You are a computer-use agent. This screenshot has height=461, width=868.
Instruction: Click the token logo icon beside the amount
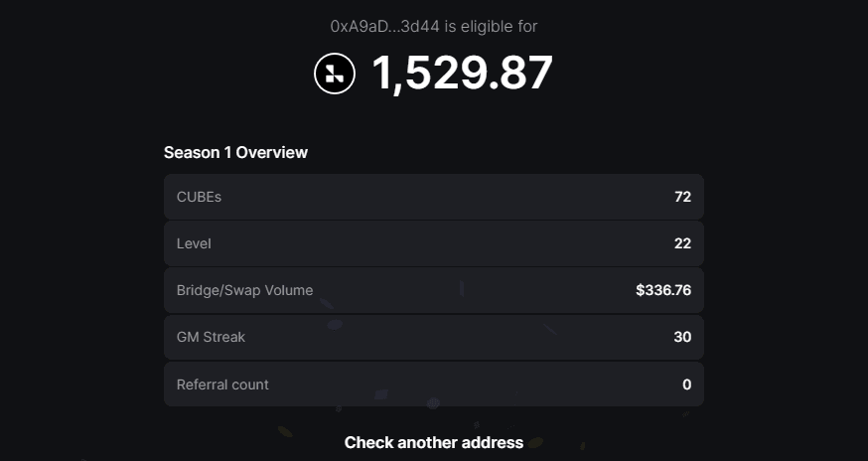(335, 74)
